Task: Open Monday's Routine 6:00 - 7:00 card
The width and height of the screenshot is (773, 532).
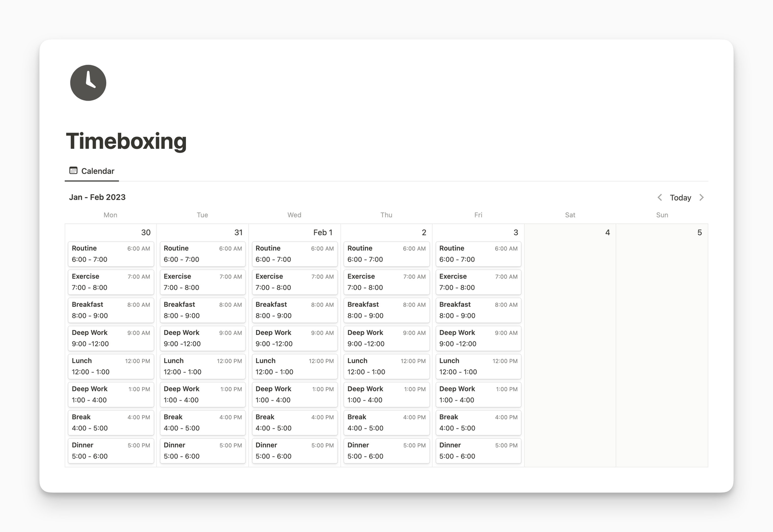Action: 111,254
